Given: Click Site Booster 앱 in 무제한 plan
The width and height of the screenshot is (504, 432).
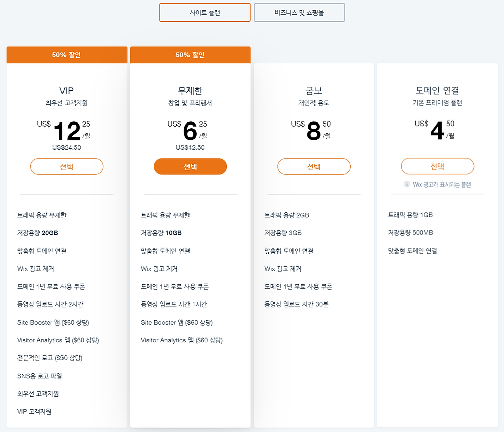Looking at the screenshot, I should tap(176, 323).
